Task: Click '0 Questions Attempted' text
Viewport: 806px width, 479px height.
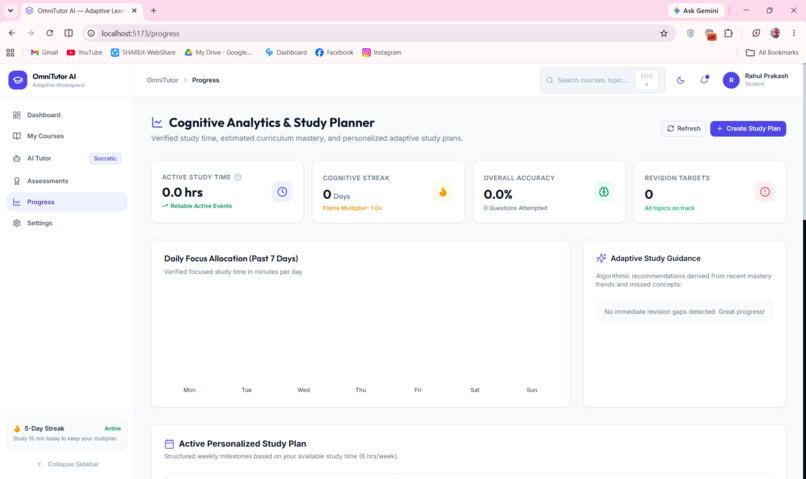Action: [515, 208]
